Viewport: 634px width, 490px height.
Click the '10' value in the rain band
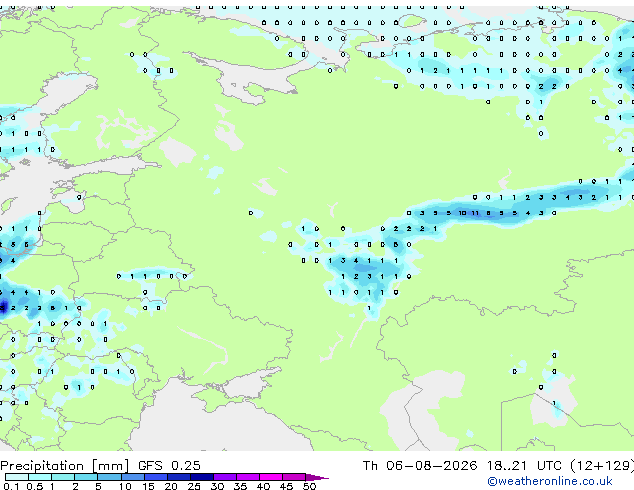point(462,213)
